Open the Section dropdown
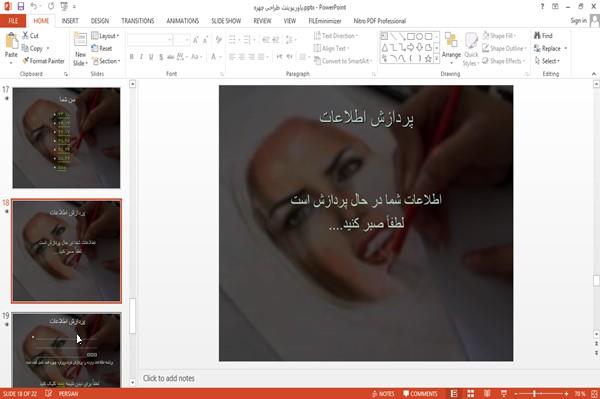Screen dimensions: 600x399 [106, 61]
